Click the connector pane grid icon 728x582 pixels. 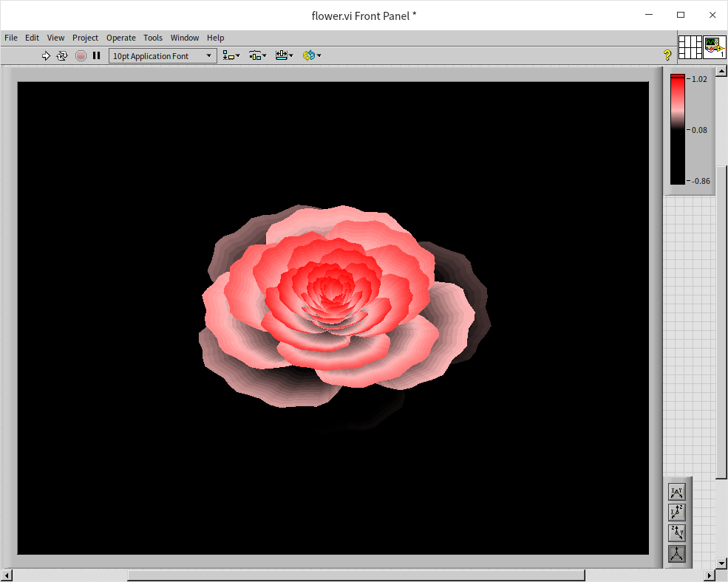point(690,47)
